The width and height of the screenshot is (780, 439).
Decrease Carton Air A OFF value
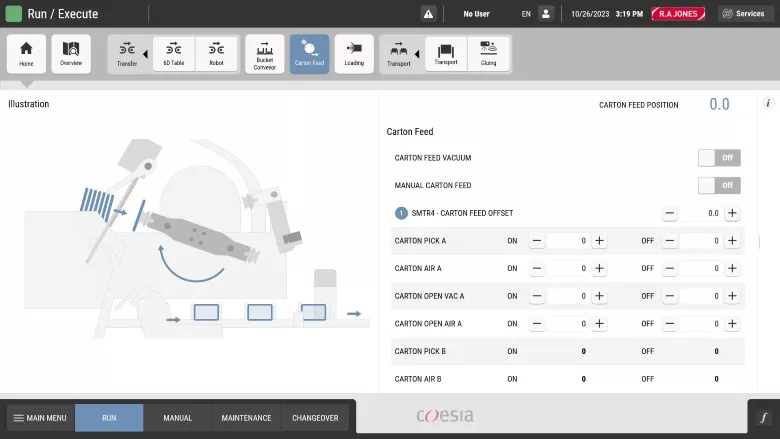point(670,268)
